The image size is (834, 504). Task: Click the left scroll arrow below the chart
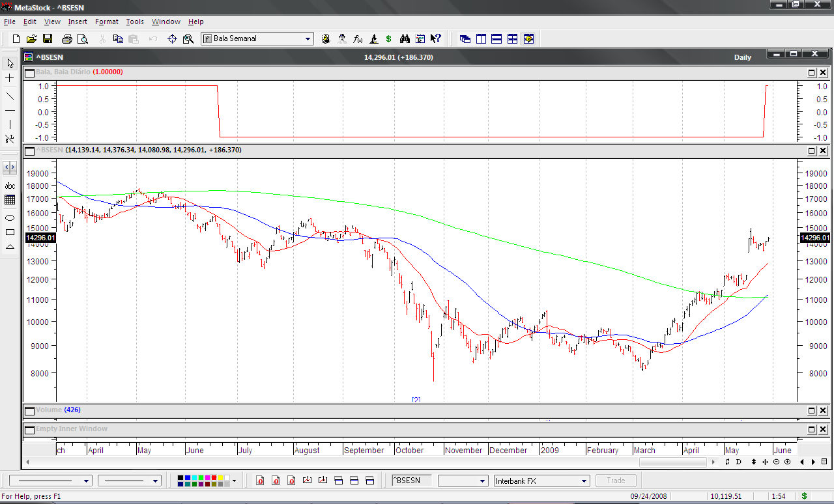click(x=27, y=462)
